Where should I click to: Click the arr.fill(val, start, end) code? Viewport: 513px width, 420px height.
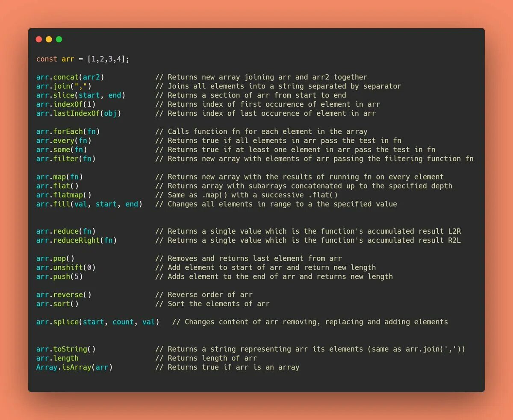click(x=89, y=204)
